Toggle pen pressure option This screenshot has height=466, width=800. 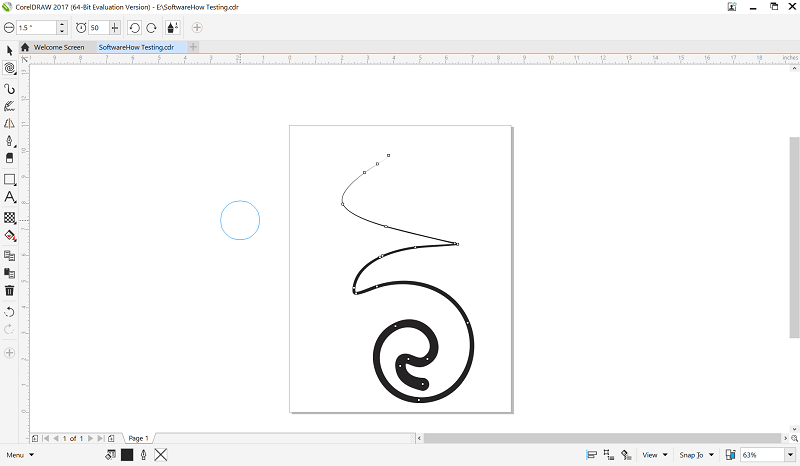coord(172,28)
